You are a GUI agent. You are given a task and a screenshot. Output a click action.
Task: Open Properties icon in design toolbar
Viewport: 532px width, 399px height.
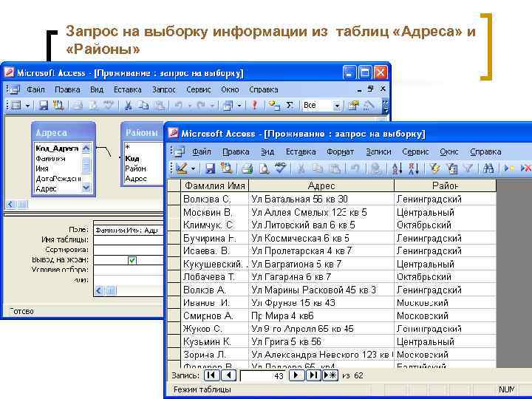[x=353, y=106]
